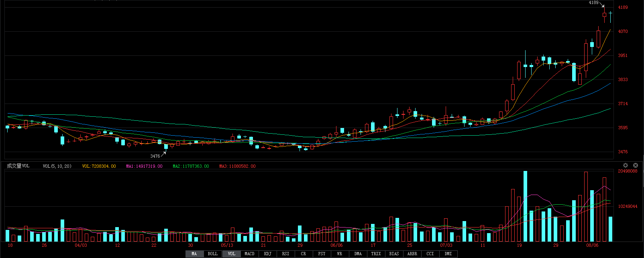Viewport: 644px width, 258px height.
Task: Switch to PSY indicator
Action: click(x=322, y=254)
